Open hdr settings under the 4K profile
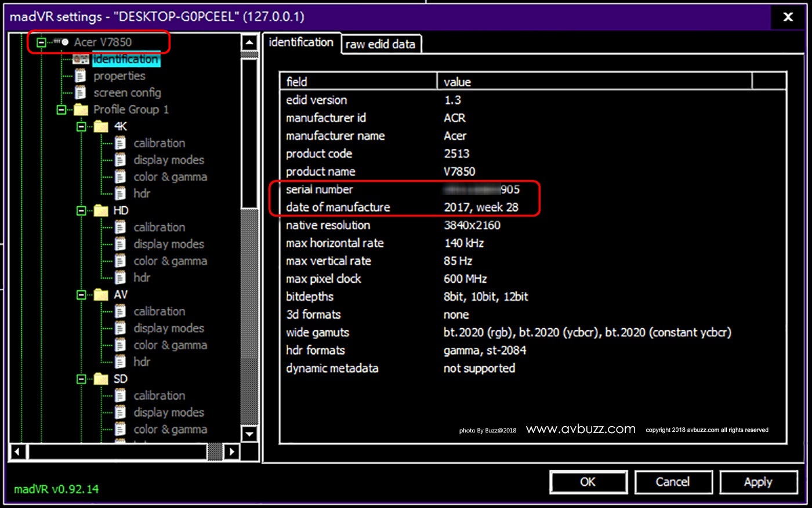The image size is (812, 508). (142, 193)
